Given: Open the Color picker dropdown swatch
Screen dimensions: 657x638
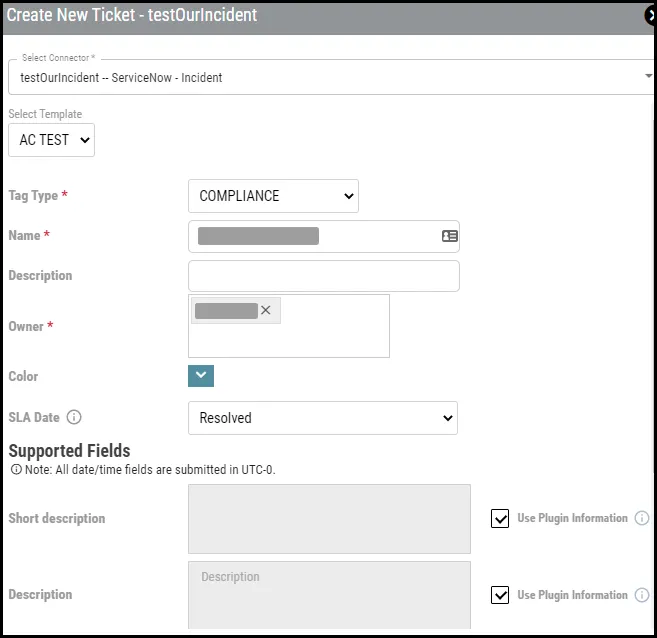Looking at the screenshot, I should tap(201, 376).
